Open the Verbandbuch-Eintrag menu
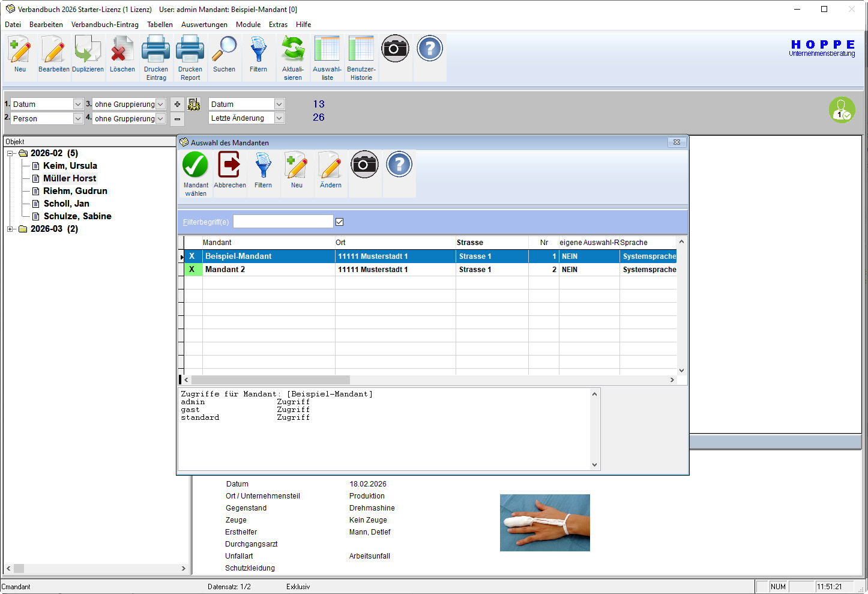 pyautogui.click(x=104, y=25)
